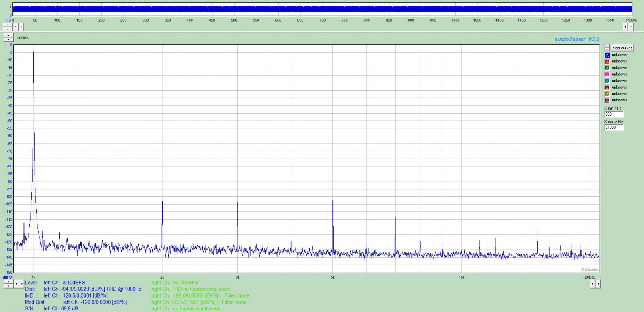Click the clear curves button
Screen dimensions: 644x312
coord(622,48)
